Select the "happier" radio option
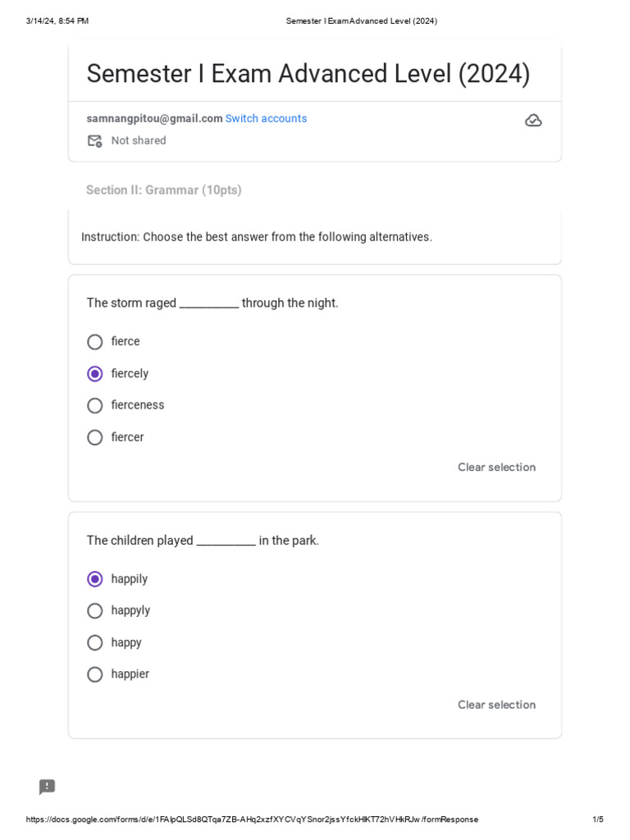The image size is (630, 840). pyautogui.click(x=95, y=674)
